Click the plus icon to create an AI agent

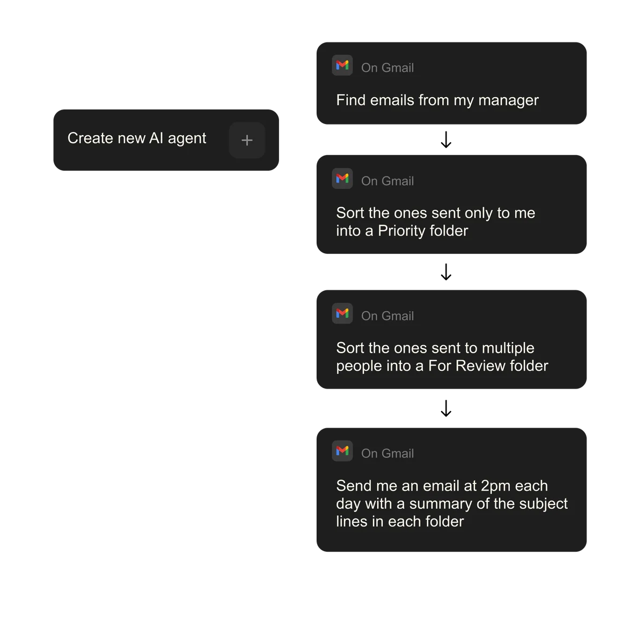click(246, 140)
